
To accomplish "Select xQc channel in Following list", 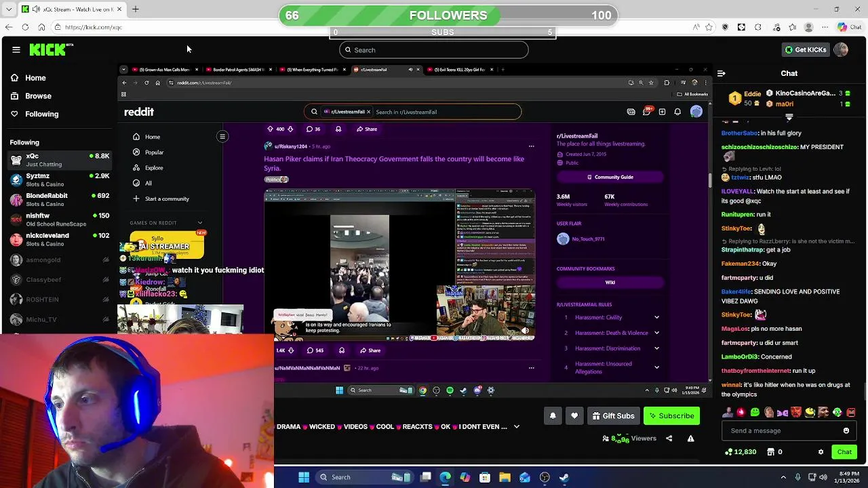I will tap(60, 160).
